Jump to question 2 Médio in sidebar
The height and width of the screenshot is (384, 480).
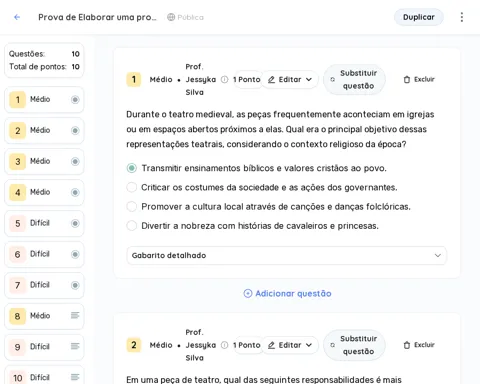pos(44,130)
